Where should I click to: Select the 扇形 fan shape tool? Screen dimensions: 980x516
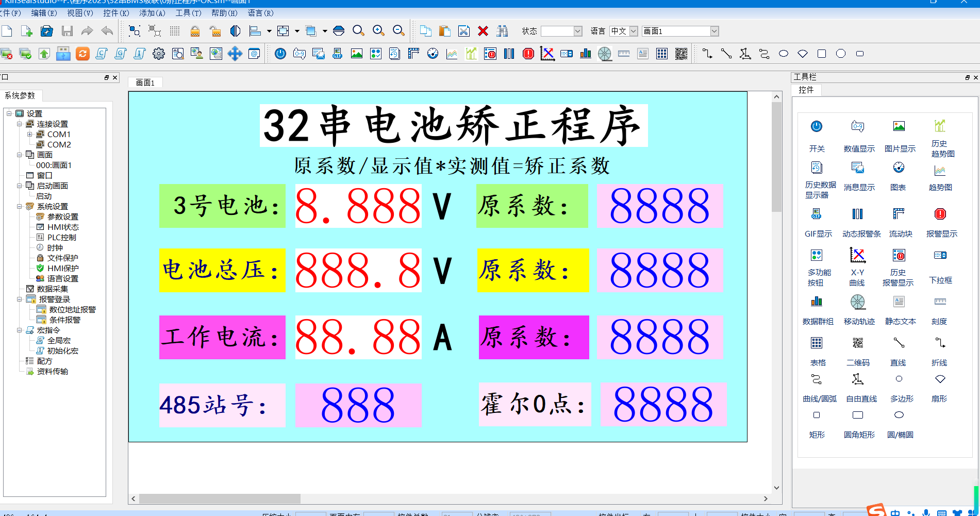coord(939,378)
